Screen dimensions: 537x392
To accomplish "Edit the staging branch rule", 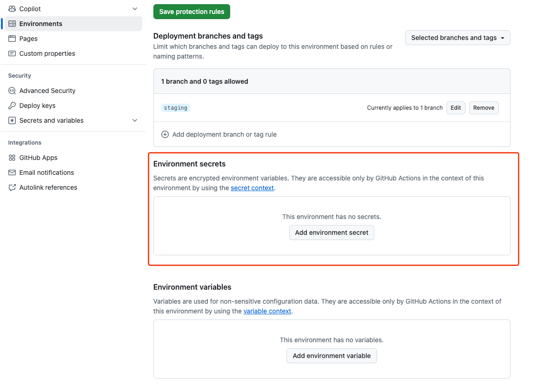I will pos(456,108).
